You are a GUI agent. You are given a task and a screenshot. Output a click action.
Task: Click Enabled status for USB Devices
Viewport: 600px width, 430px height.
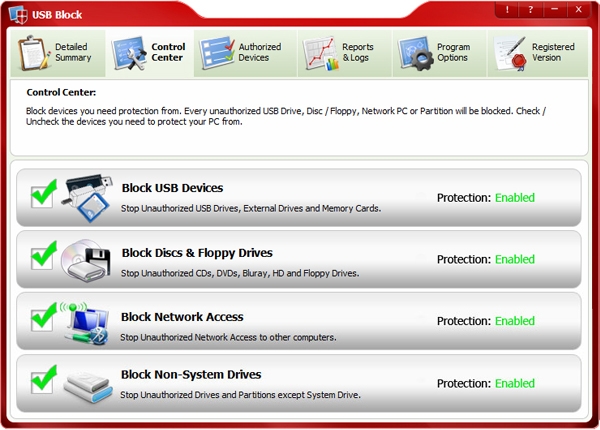[515, 198]
